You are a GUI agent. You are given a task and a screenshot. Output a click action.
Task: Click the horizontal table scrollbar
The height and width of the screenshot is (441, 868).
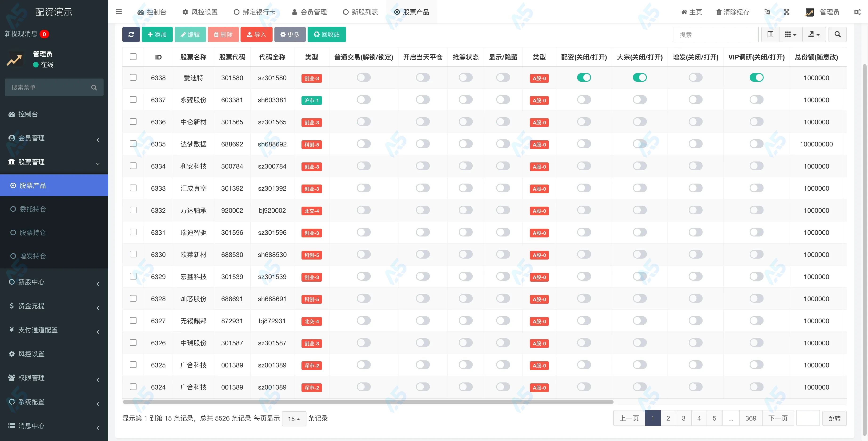(x=368, y=402)
